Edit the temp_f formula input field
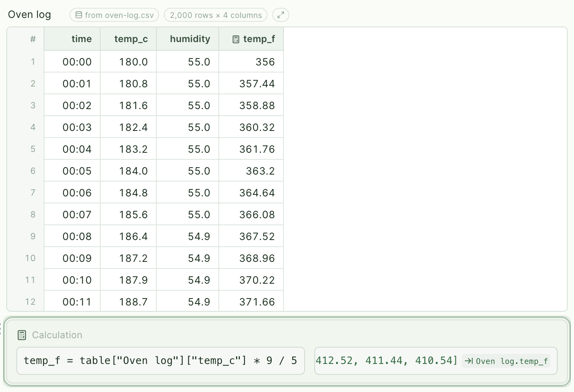Screen dimensions: 574x392 161,361
